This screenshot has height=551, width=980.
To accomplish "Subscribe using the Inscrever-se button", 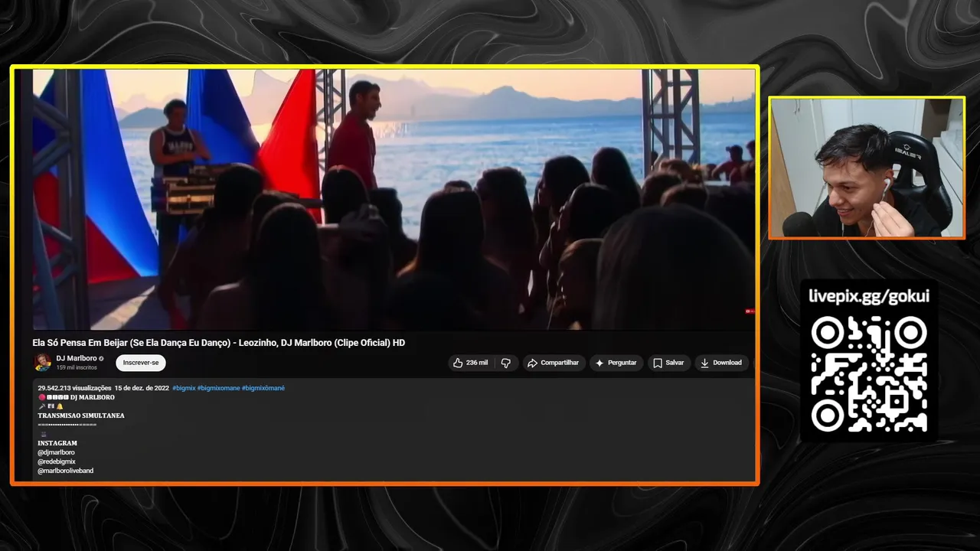I will pyautogui.click(x=141, y=363).
